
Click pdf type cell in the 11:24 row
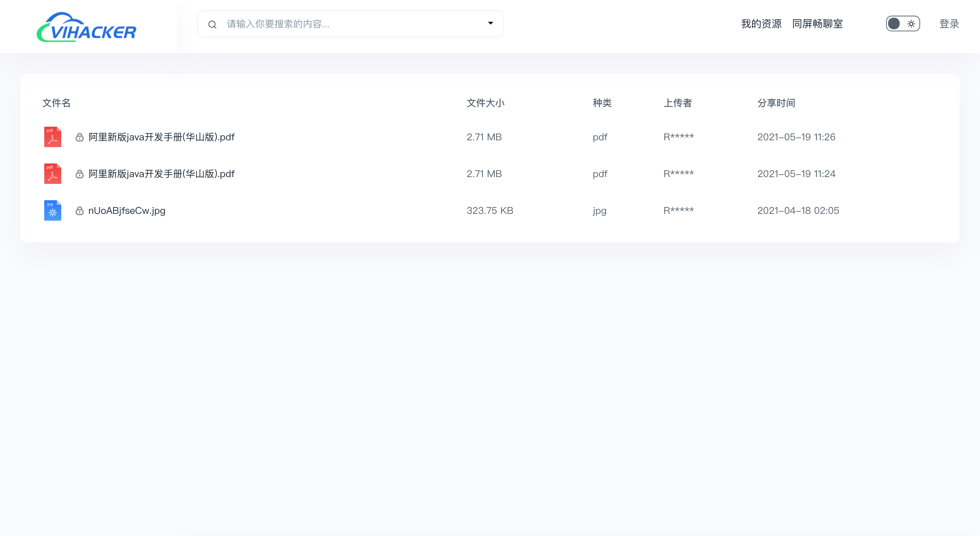click(600, 174)
